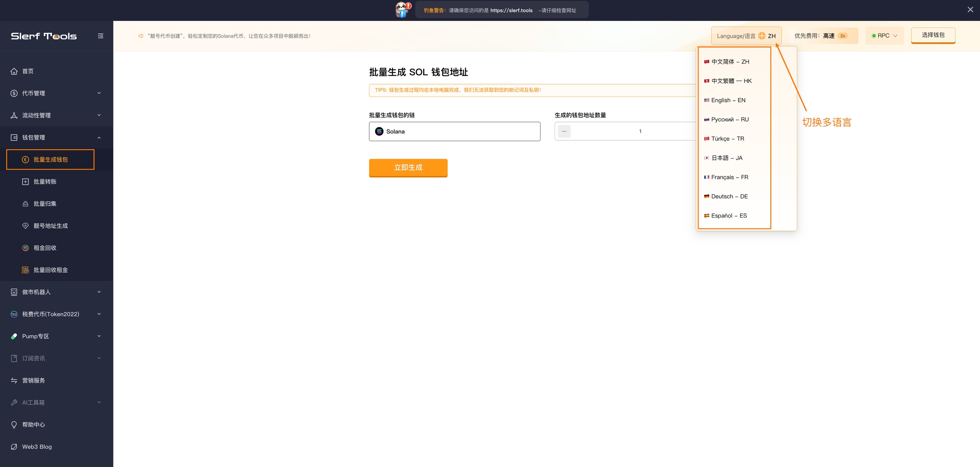Click the 靓号地址生成 diamond icon
Image resolution: width=980 pixels, height=467 pixels.
26,226
